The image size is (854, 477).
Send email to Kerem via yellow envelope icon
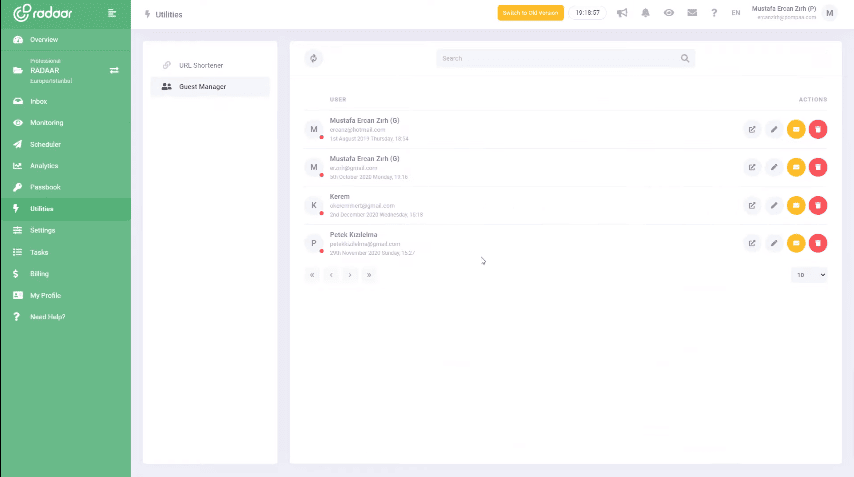point(796,205)
